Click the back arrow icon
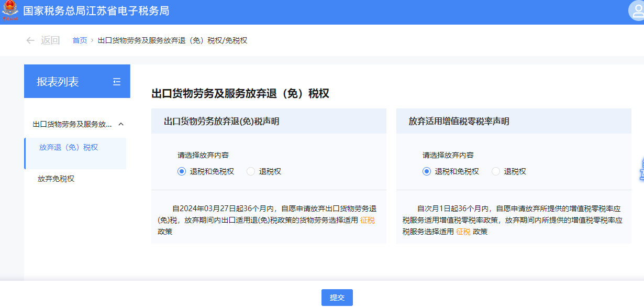This screenshot has height=307, width=644. (x=30, y=40)
